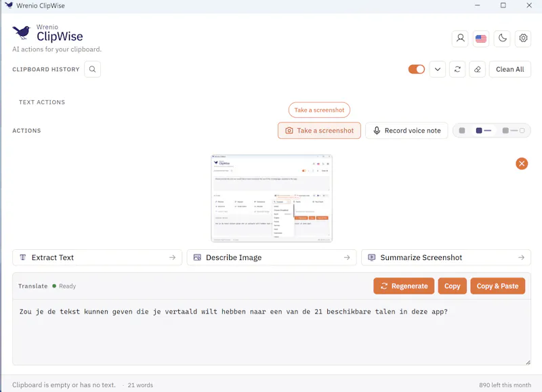Click the text area resize grip corner
The image size is (542, 392).
(x=528, y=362)
